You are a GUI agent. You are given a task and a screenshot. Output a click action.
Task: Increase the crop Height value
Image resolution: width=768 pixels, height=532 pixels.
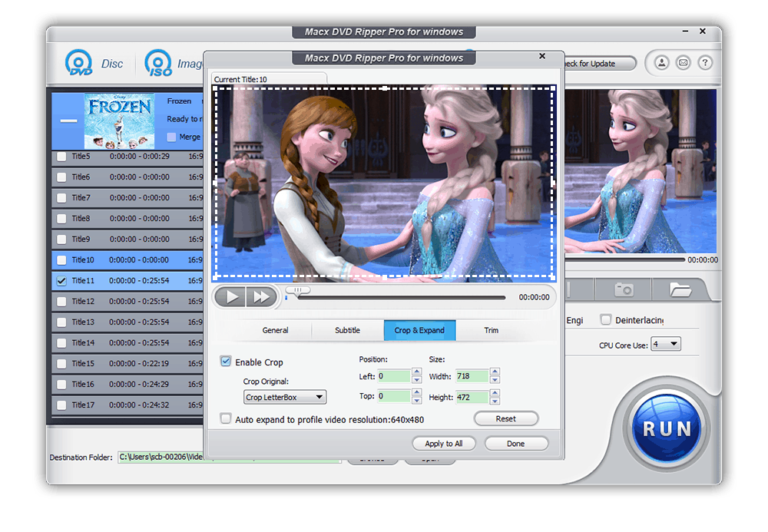[495, 393]
